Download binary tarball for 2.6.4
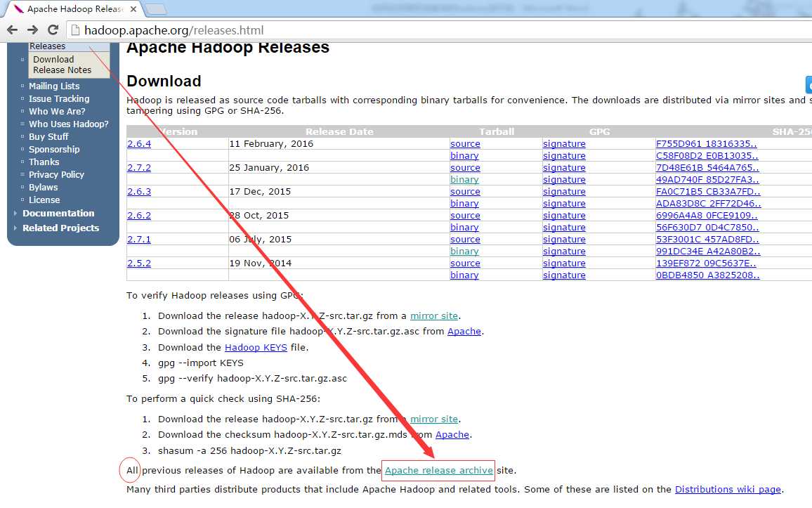This screenshot has width=812, height=508. coord(464,156)
